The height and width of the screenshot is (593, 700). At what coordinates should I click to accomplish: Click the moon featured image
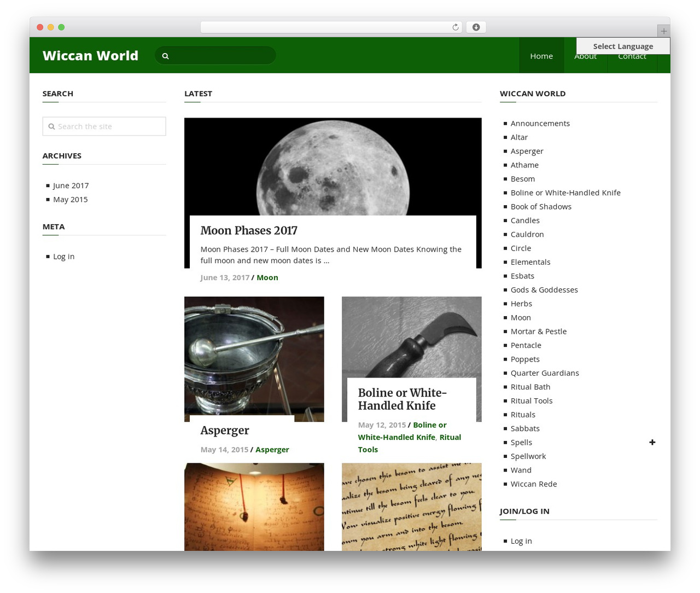coord(332,166)
